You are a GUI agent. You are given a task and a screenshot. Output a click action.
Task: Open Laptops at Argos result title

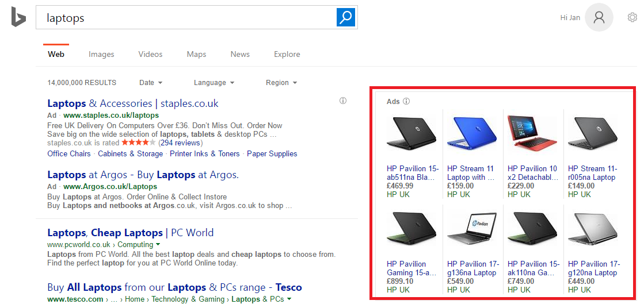click(143, 175)
